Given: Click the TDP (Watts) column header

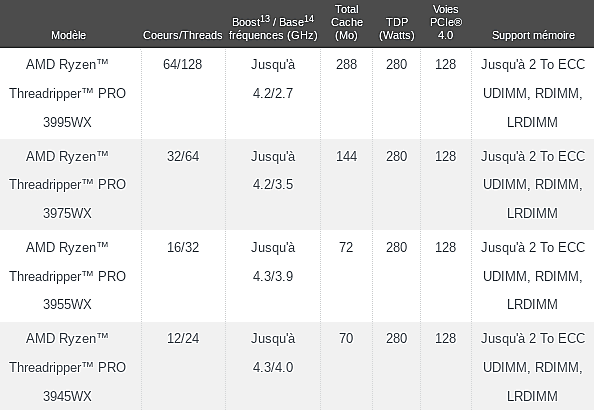Looking at the screenshot, I should (x=397, y=29).
